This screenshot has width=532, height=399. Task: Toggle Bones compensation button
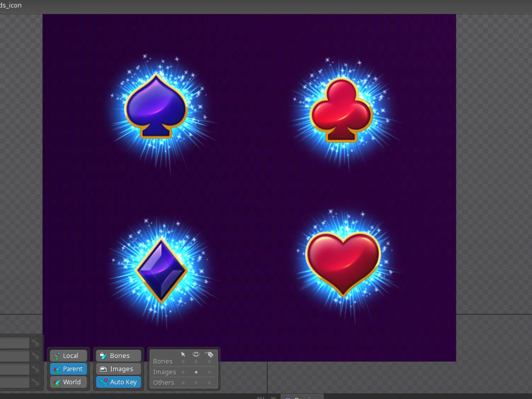click(119, 355)
